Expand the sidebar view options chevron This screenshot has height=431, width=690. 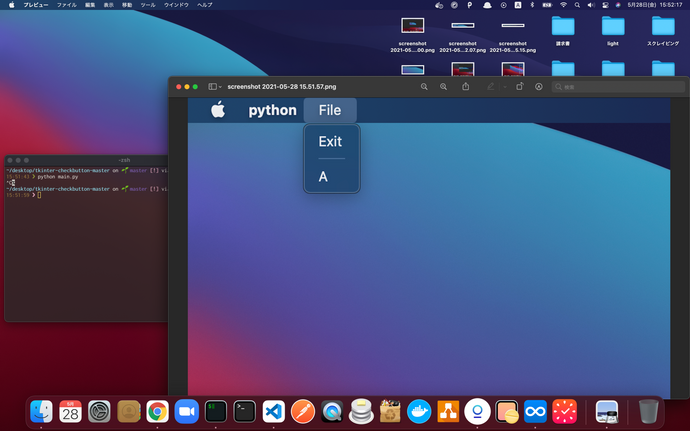coord(220,87)
